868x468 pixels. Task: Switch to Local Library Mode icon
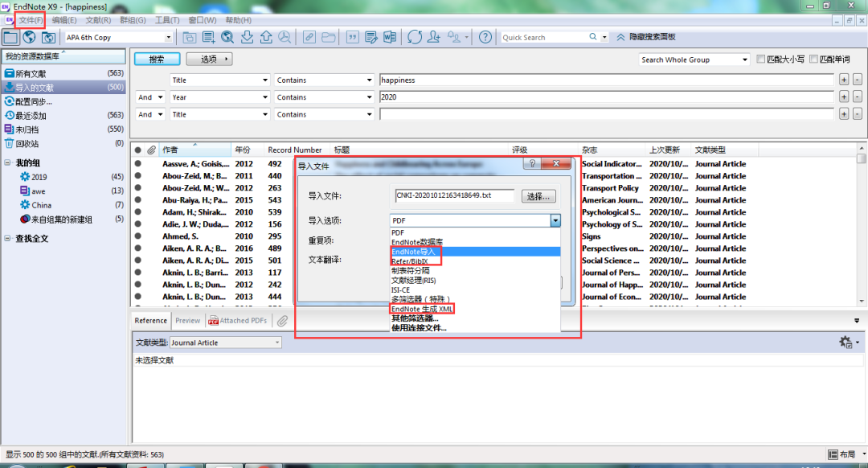10,37
